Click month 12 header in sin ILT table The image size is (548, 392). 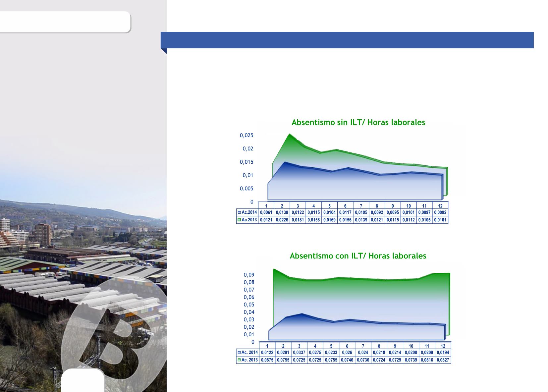440,206
